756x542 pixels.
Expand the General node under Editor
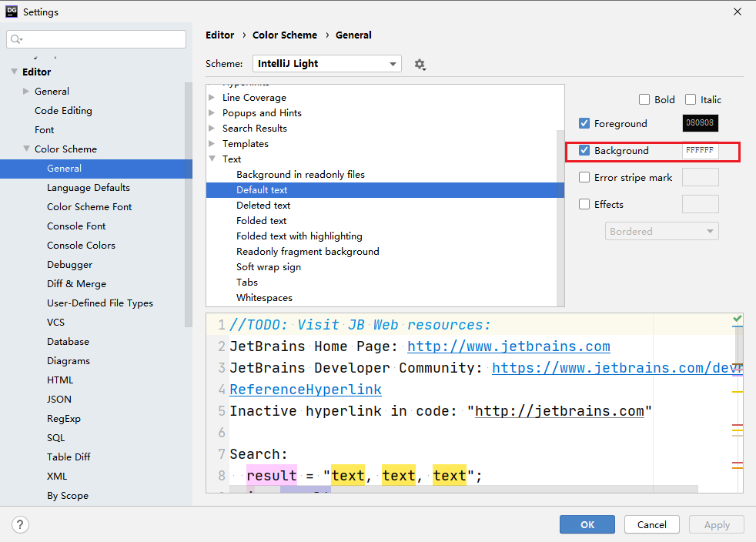[x=26, y=91]
